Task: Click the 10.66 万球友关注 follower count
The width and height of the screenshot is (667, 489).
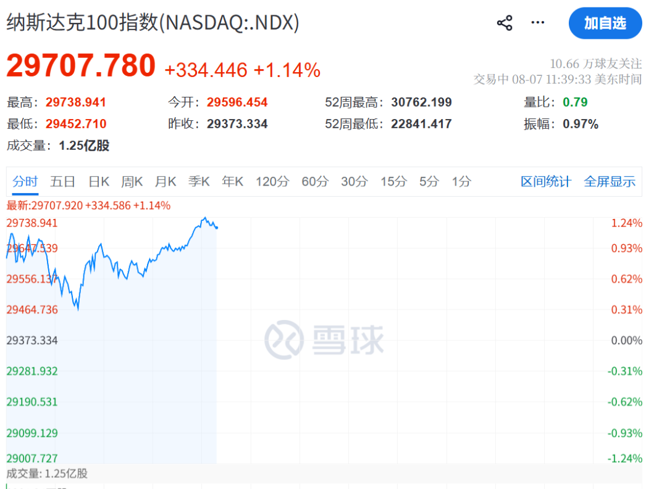Action: (596, 64)
